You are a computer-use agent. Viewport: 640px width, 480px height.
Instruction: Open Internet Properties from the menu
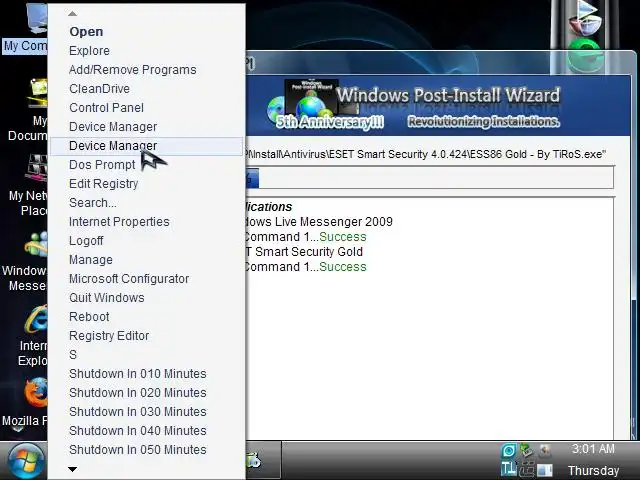point(119,222)
